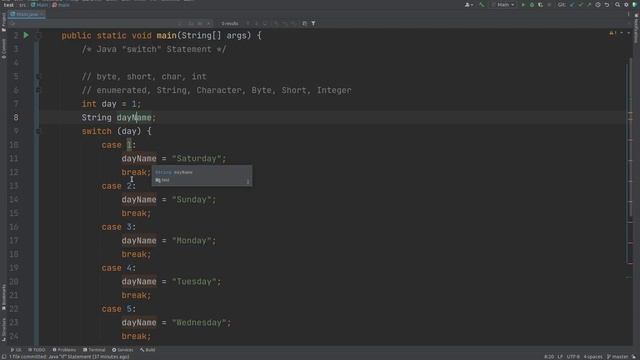Click the search bar filter funnel icon
Viewport: 640px width, 360px height.
pos(313,24)
